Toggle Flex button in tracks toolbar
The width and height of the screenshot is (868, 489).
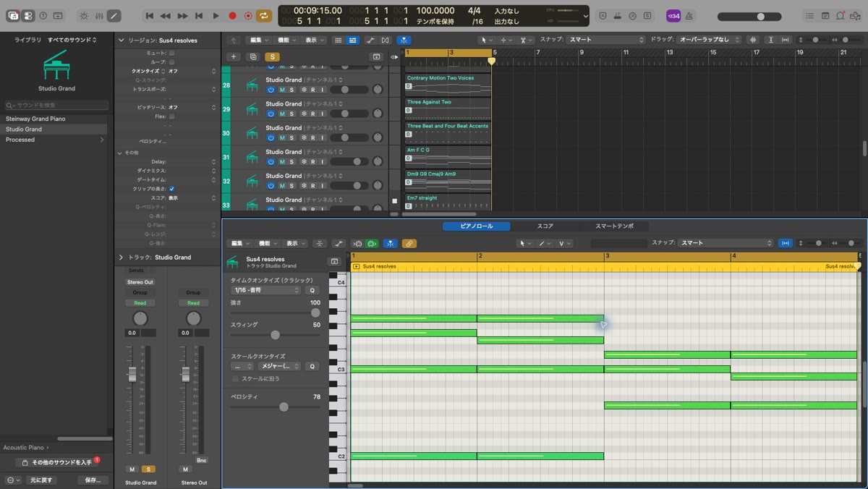point(385,40)
